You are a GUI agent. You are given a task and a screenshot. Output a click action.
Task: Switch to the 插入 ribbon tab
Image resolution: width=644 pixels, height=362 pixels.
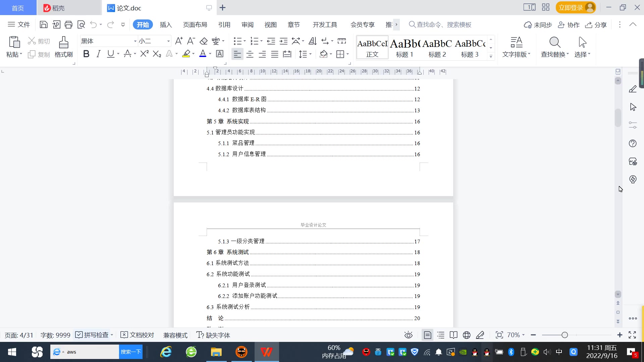coord(166,24)
